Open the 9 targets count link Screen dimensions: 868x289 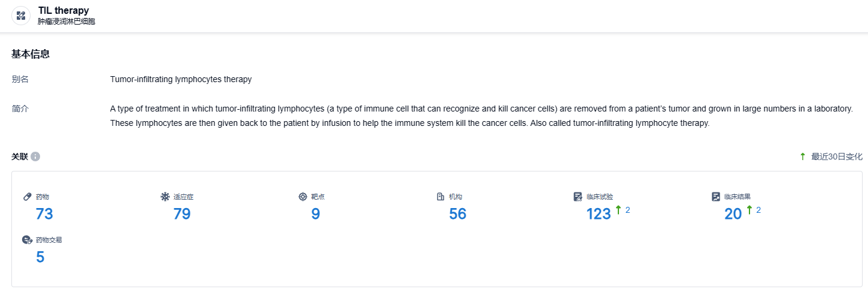point(315,214)
